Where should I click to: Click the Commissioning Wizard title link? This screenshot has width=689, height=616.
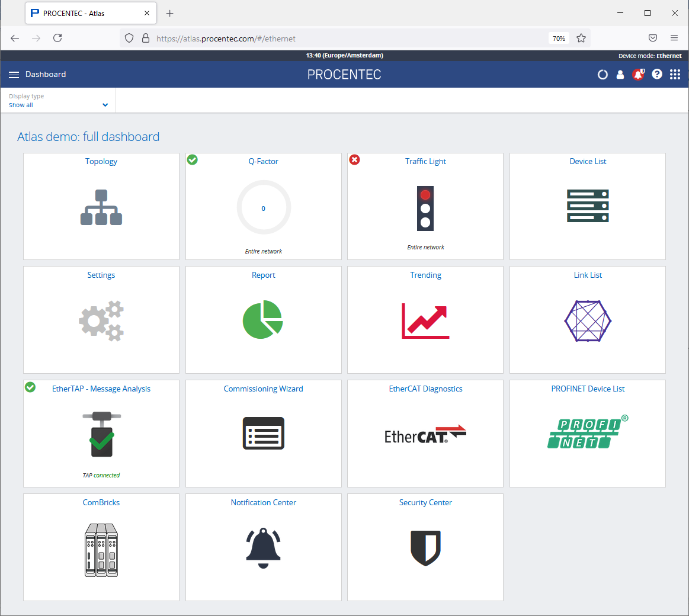click(x=263, y=389)
